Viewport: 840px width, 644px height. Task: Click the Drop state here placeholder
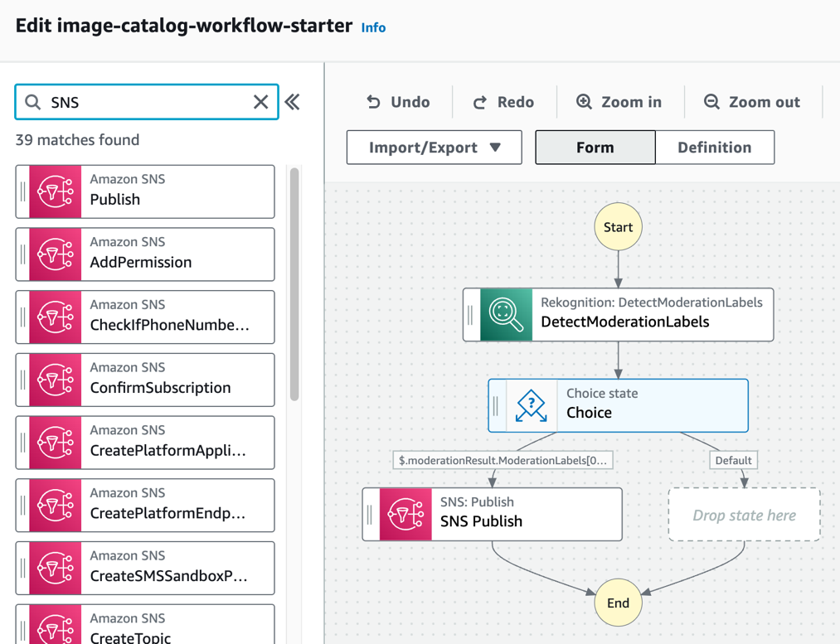coord(744,515)
